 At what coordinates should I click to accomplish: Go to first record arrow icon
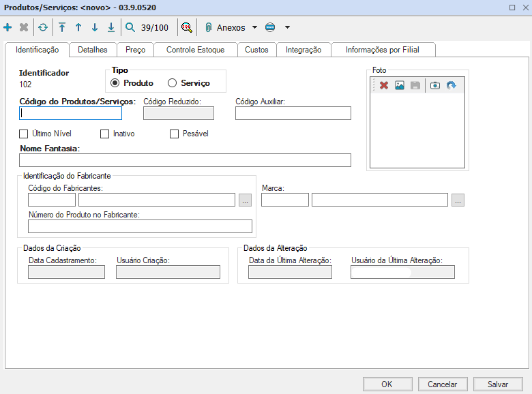pyautogui.click(x=62, y=28)
